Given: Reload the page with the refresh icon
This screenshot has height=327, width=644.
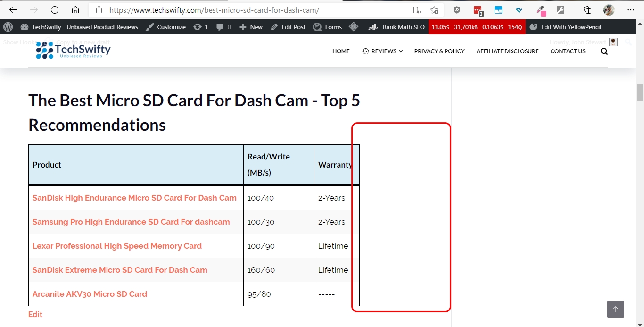Looking at the screenshot, I should point(55,10).
